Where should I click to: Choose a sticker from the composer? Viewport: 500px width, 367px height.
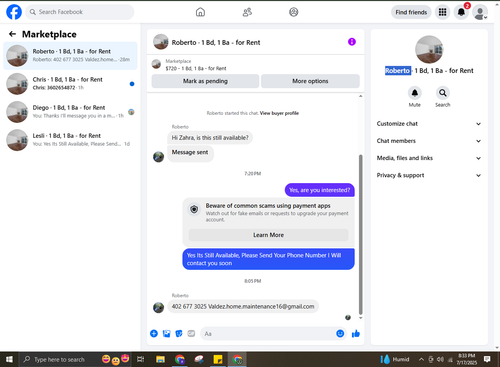point(179,333)
